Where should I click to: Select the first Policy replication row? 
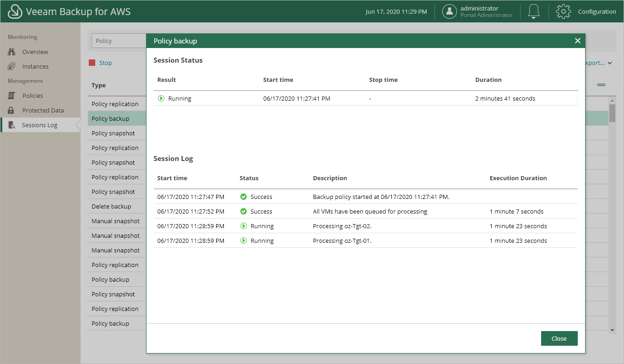pos(117,104)
